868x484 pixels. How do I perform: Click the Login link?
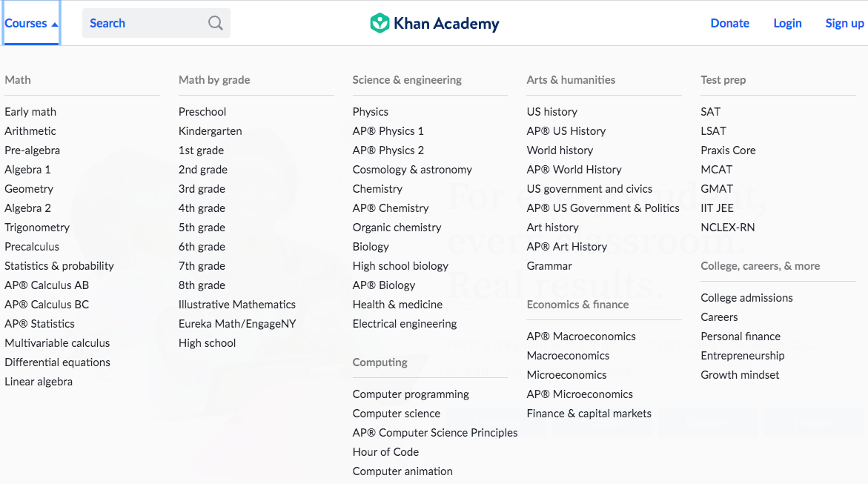[787, 23]
